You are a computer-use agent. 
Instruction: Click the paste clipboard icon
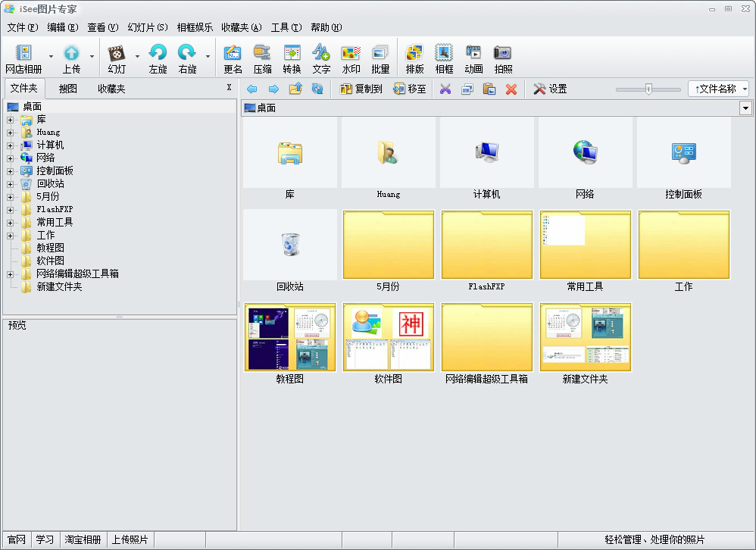489,89
